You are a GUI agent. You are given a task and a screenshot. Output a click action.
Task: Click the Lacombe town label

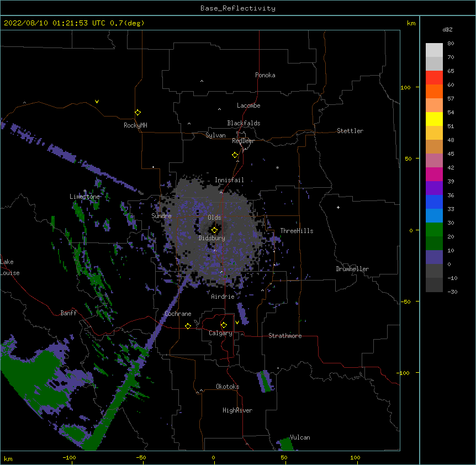[248, 105]
